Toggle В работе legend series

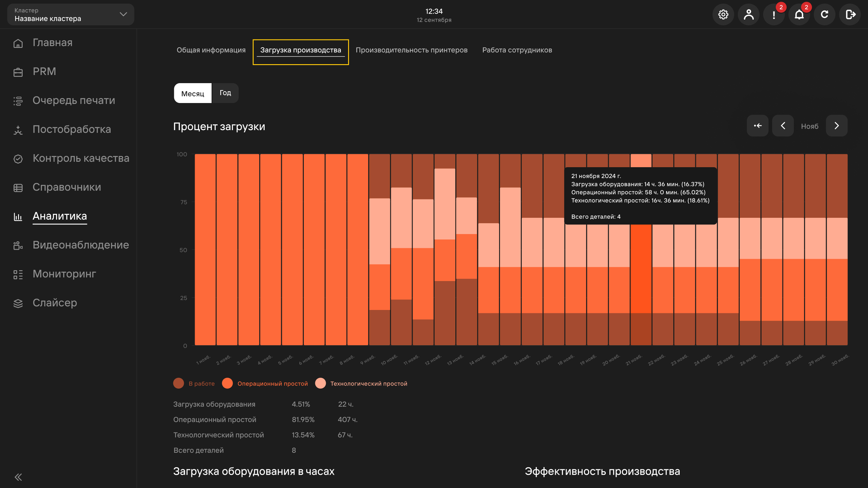[x=194, y=383]
